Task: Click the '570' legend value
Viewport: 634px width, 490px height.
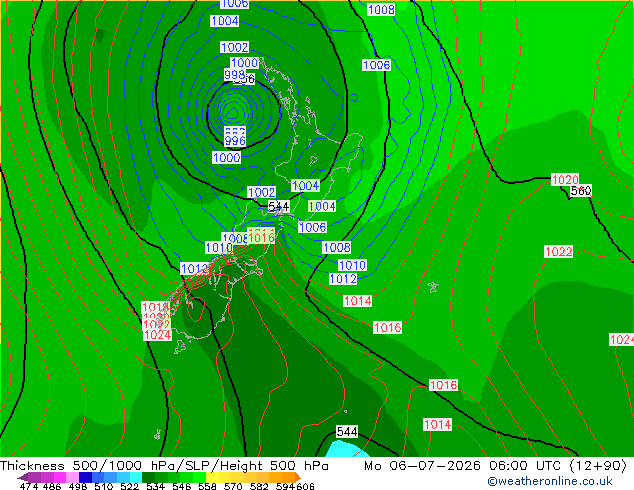Action: coord(233,486)
